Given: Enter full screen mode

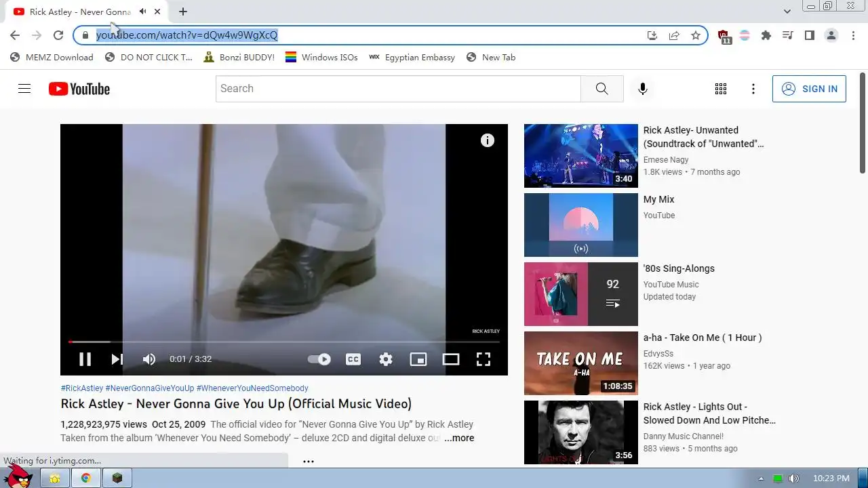Looking at the screenshot, I should (484, 359).
